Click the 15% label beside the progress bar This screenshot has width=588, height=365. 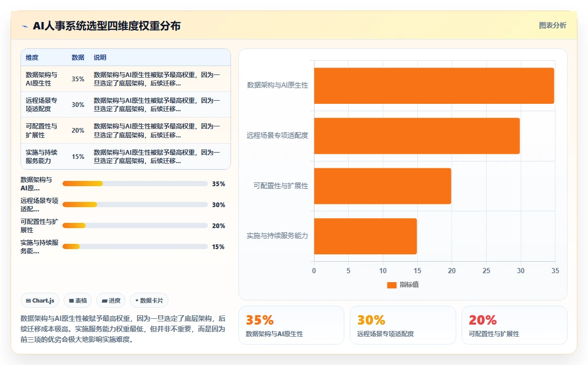coord(218,247)
